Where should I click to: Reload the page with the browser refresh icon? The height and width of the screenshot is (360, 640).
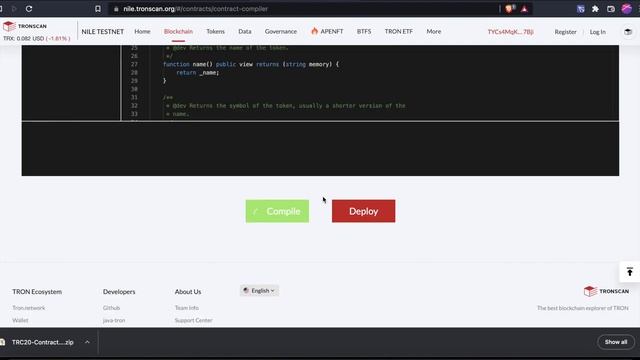pyautogui.click(x=29, y=9)
